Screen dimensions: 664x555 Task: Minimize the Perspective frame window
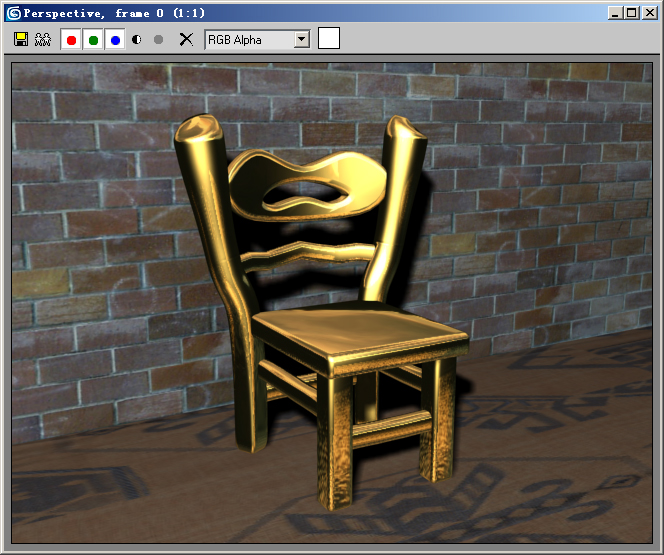pyautogui.click(x=615, y=13)
